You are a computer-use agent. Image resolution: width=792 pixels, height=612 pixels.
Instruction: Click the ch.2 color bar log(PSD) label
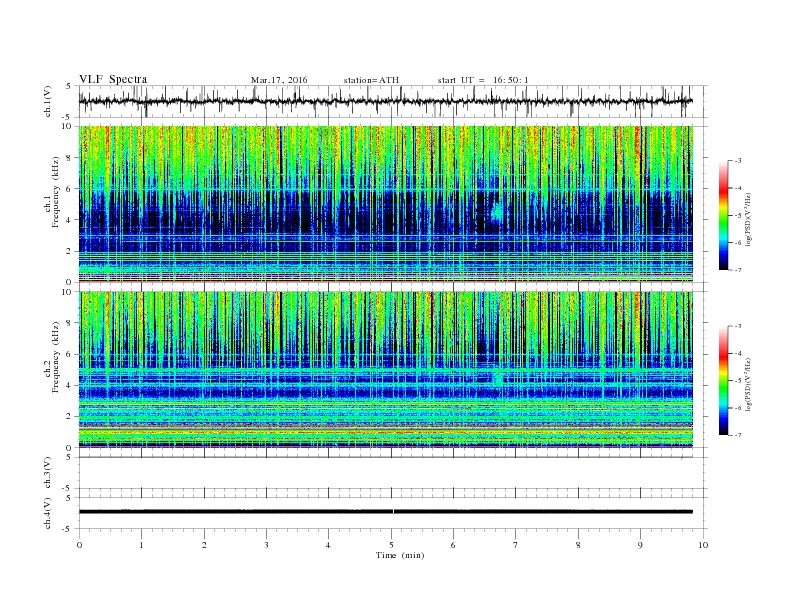tap(748, 385)
